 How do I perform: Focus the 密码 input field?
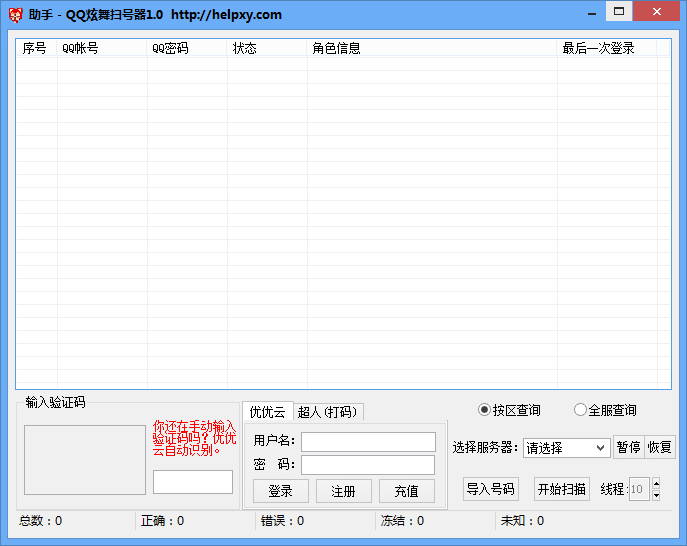click(368, 465)
